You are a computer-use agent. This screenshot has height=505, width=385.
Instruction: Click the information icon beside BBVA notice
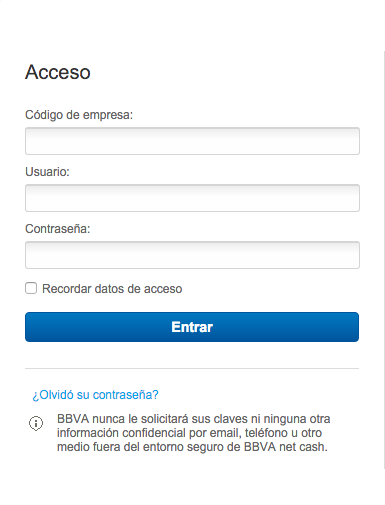(x=36, y=423)
